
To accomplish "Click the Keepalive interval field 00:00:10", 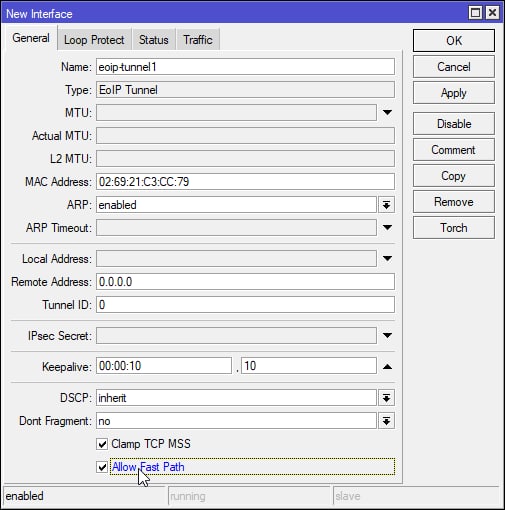I will point(164,366).
